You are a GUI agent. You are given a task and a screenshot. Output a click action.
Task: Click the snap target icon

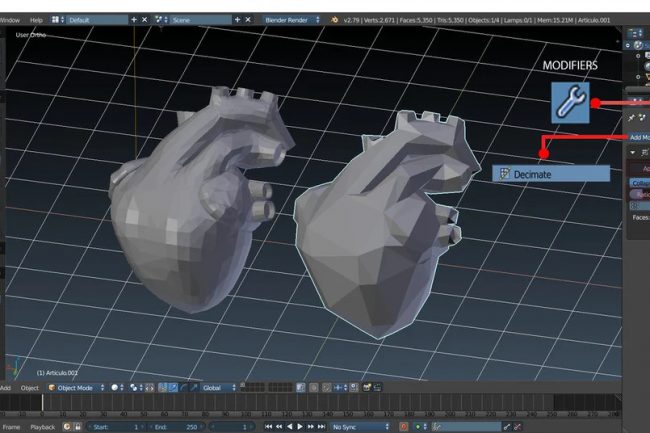(x=354, y=388)
